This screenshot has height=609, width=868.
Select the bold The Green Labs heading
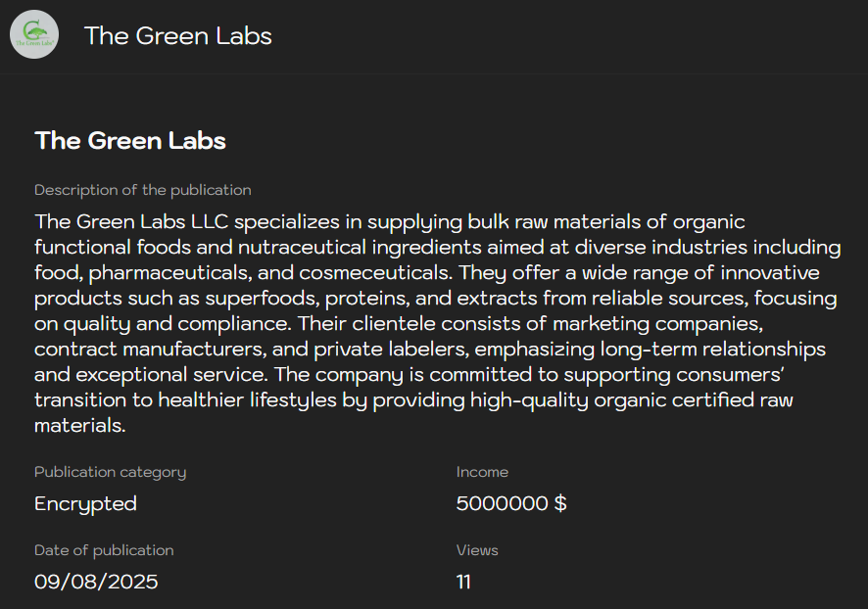[130, 141]
